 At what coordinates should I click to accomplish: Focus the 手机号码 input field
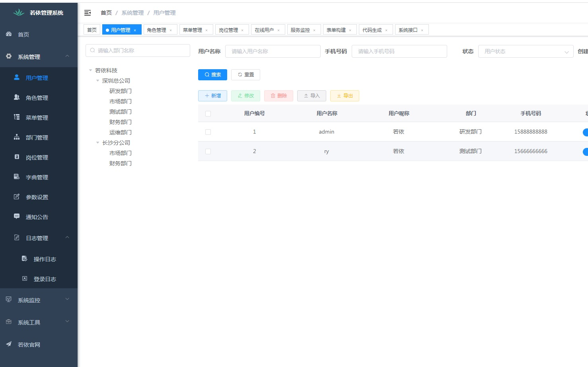pyautogui.click(x=399, y=51)
